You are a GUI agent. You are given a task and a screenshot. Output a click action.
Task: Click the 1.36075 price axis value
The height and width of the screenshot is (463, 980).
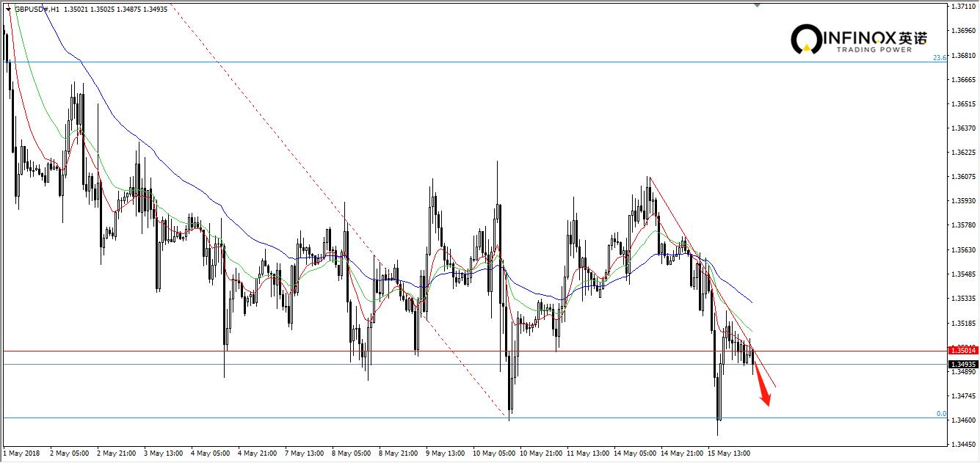tap(963, 177)
